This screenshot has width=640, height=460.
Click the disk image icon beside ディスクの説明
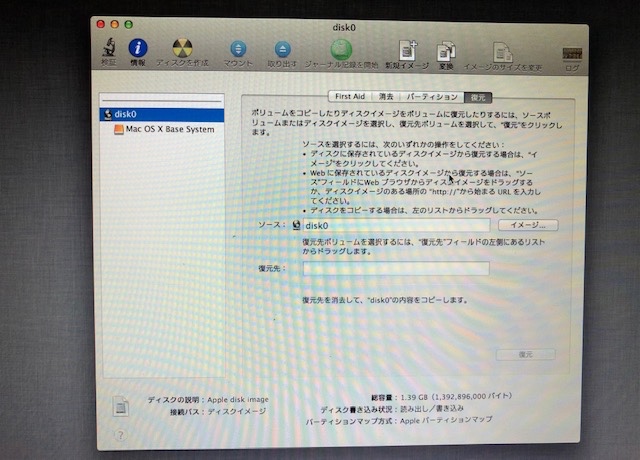click(121, 406)
